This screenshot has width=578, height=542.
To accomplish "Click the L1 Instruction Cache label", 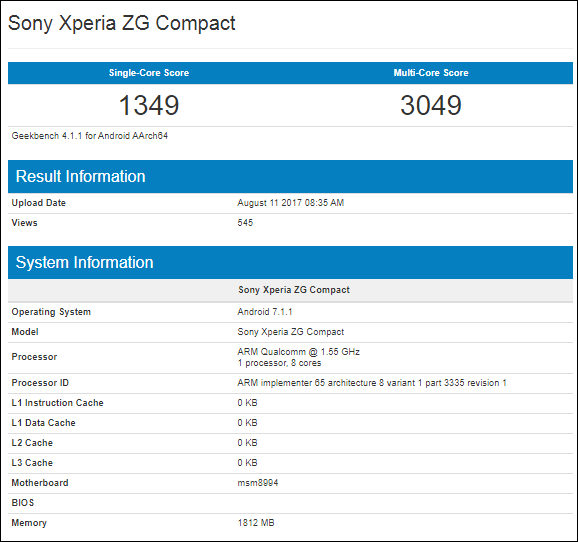I will tap(58, 403).
